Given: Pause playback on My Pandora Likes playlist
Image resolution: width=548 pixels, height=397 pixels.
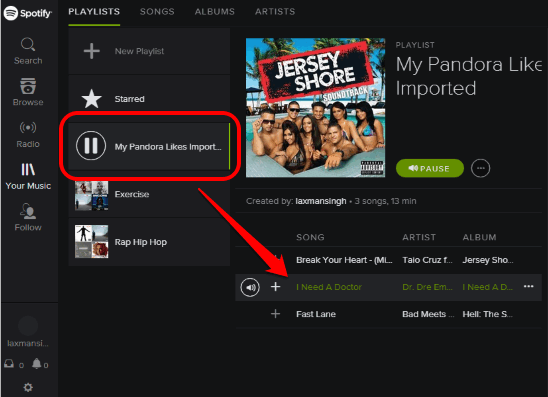Looking at the screenshot, I should (x=91, y=145).
